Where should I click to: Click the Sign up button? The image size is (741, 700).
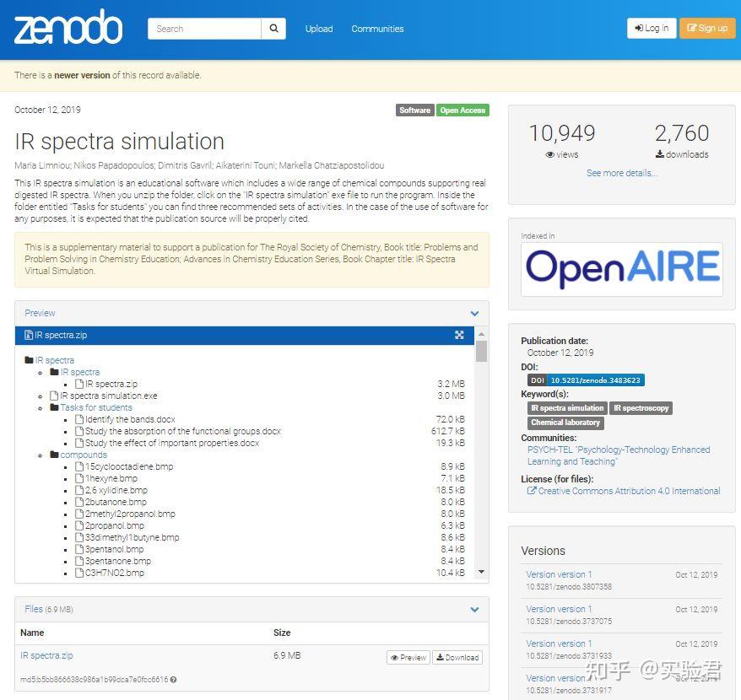coord(707,29)
